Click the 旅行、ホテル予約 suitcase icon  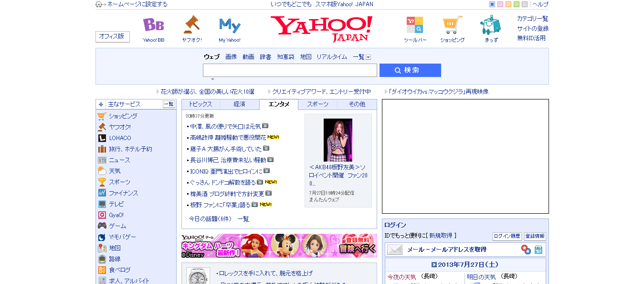pos(102,149)
